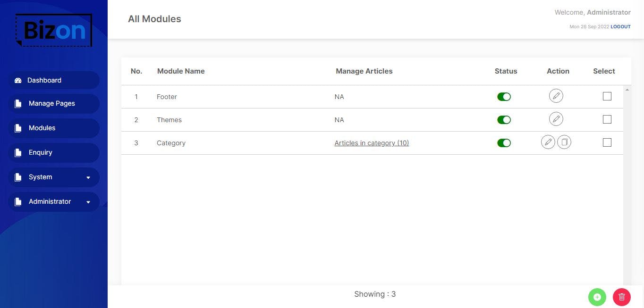The image size is (644, 308).
Task: Disable the Footer module status toggle
Action: click(504, 97)
